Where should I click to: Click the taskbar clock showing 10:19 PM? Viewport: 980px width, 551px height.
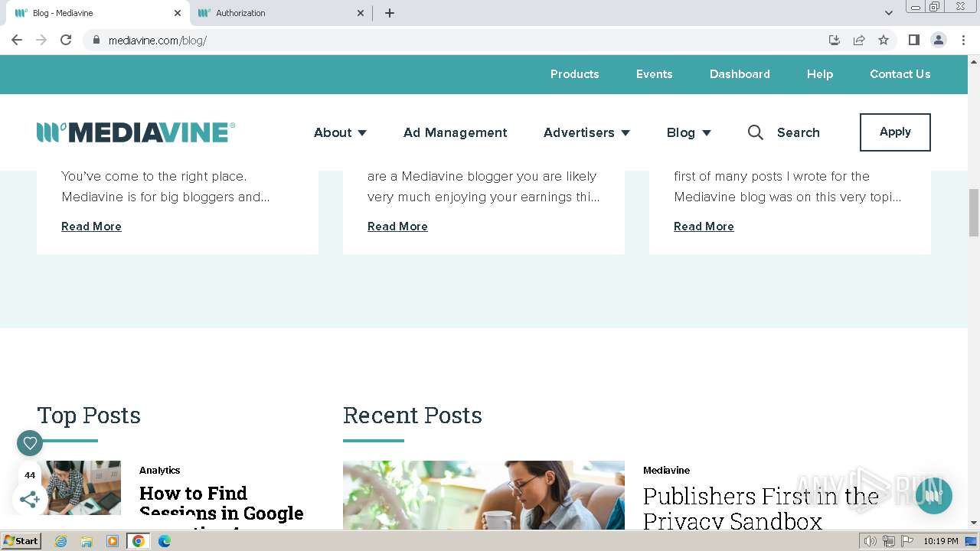click(x=940, y=541)
